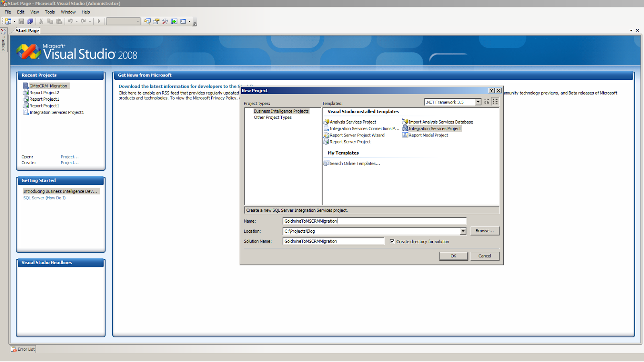
Task: Open the Window menu
Action: [68, 12]
